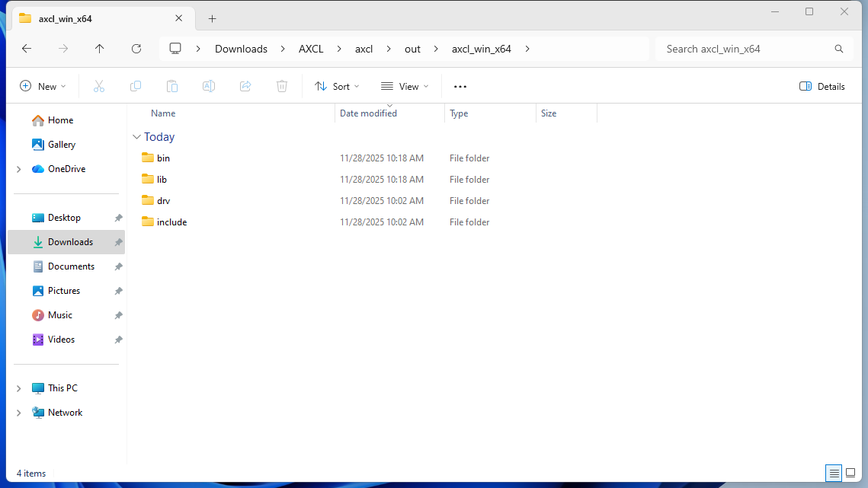Viewport: 868px width, 488px height.
Task: Switch to details list view layout
Action: [x=834, y=473]
